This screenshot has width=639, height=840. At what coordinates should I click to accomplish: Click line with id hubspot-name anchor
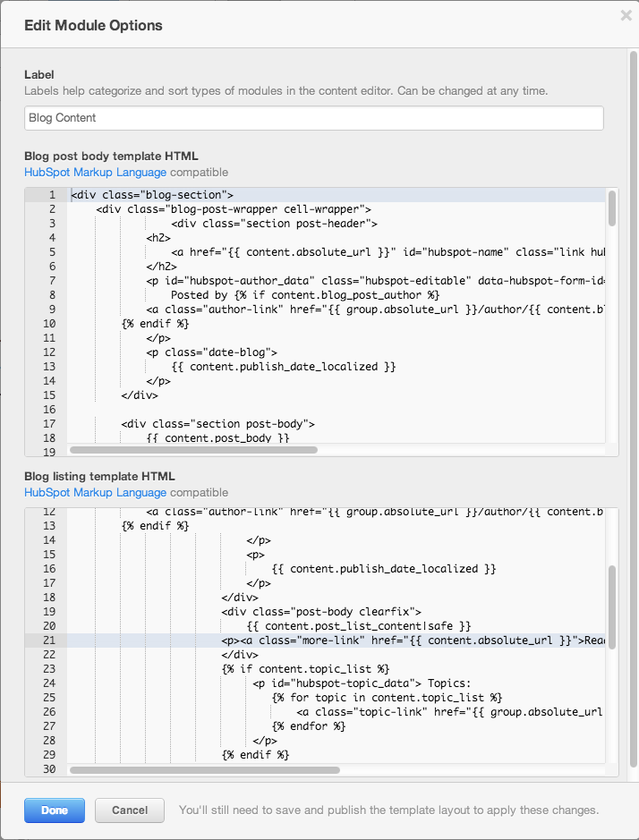(388, 252)
